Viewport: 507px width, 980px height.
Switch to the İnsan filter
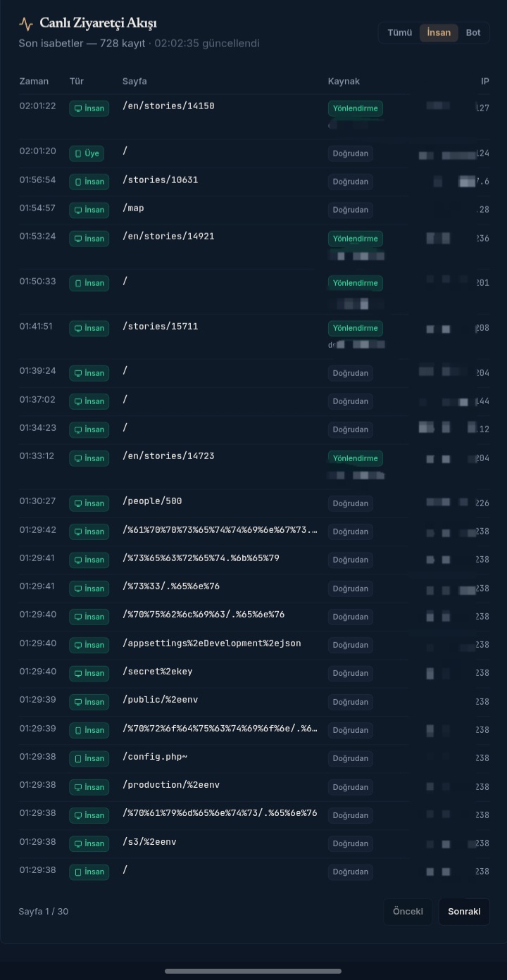(x=439, y=32)
